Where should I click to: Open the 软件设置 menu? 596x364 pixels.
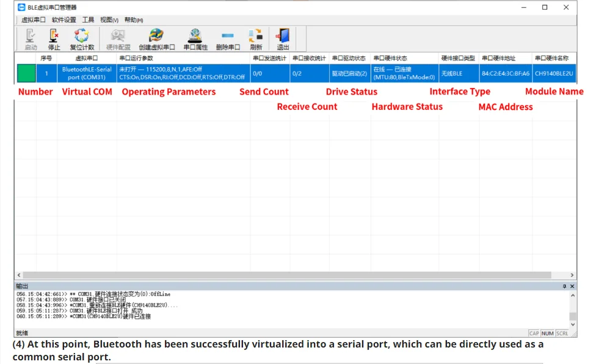(64, 20)
